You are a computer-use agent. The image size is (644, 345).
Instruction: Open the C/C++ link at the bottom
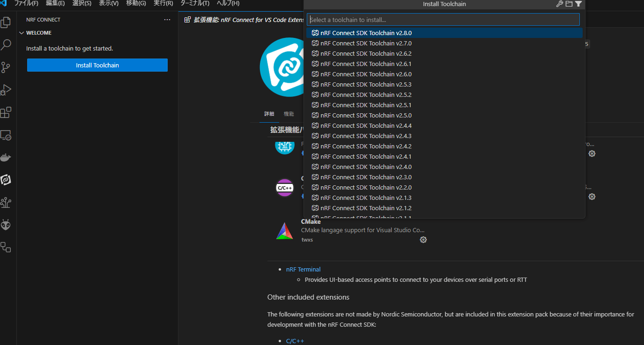pos(295,341)
